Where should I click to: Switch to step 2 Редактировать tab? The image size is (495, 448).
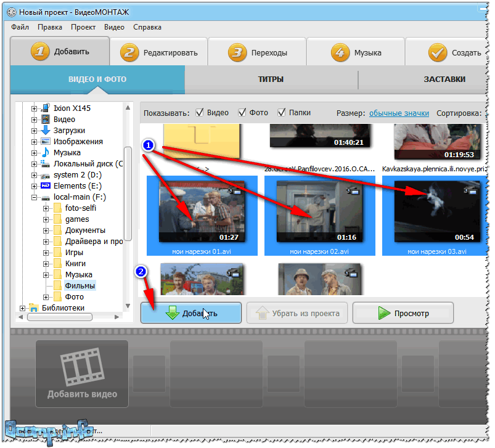point(158,52)
